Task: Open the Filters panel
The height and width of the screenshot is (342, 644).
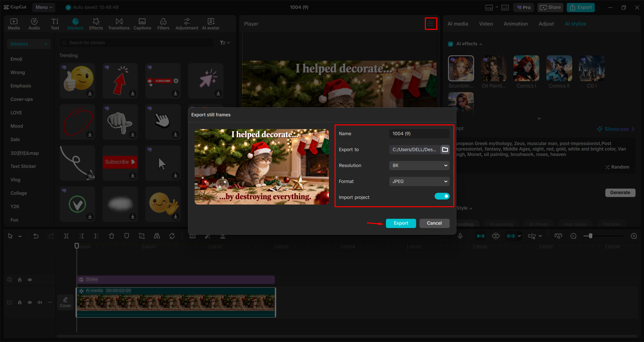Action: tap(163, 23)
